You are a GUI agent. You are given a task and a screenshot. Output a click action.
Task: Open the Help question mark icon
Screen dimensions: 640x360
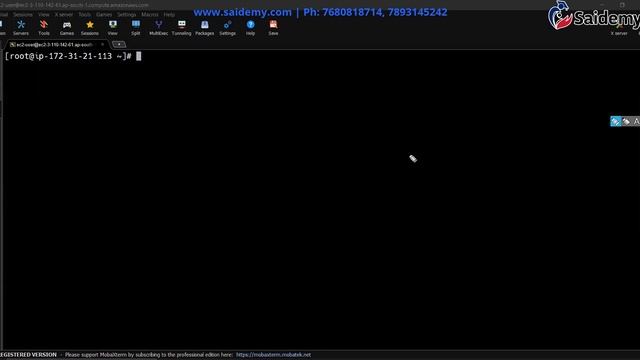(x=250, y=28)
